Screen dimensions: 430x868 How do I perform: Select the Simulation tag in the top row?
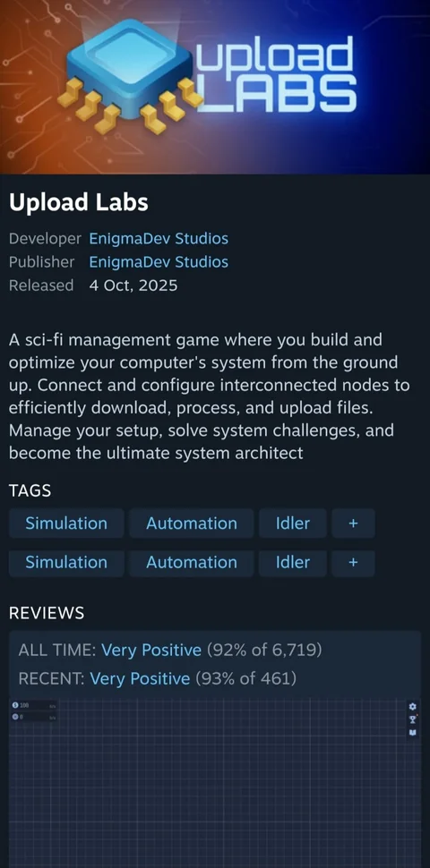(66, 523)
